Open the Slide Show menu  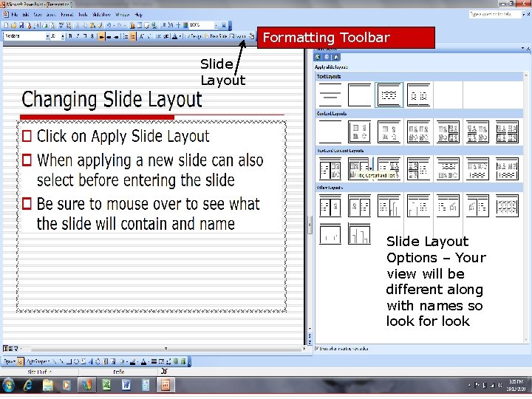pos(101,15)
